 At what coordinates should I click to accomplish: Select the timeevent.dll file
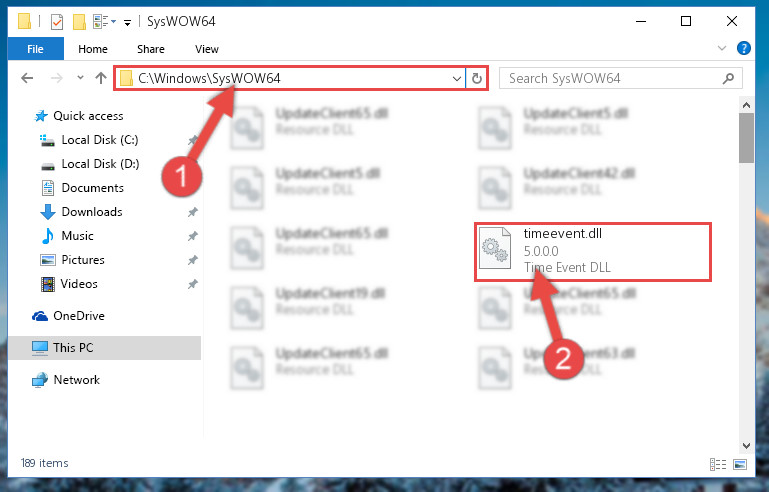click(x=592, y=252)
